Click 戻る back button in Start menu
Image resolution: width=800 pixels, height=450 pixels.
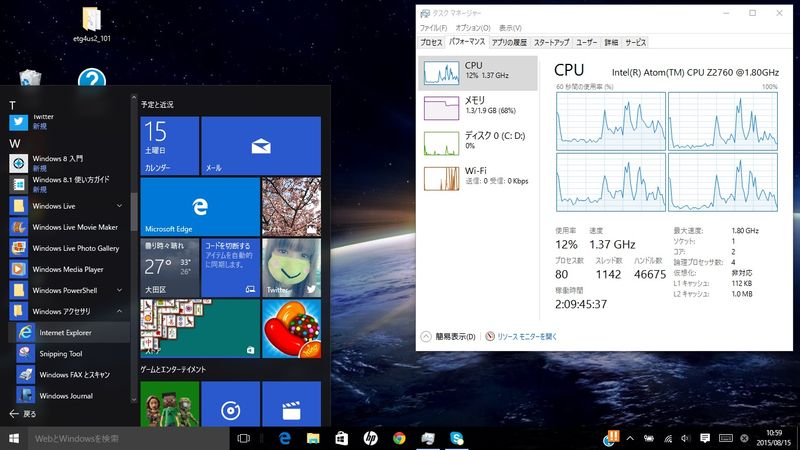(x=23, y=414)
